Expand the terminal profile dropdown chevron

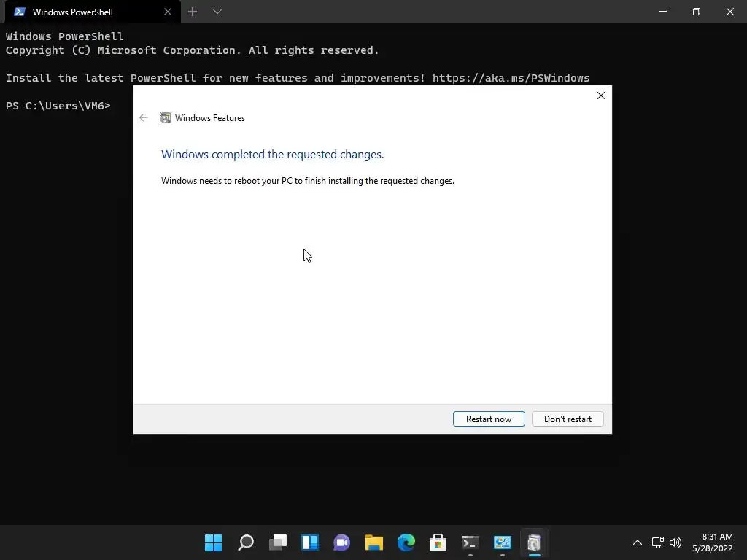click(217, 12)
